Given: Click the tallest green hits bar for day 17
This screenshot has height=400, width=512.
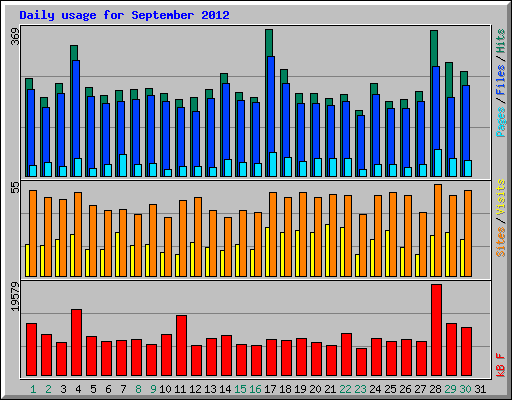Looking at the screenshot, I should tap(269, 43).
